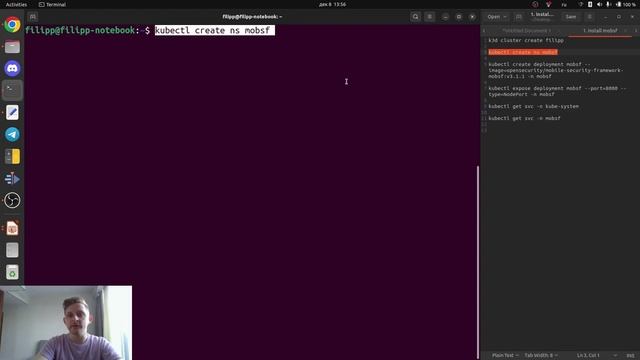
Task: Open the yellow-and-gray dock application icon
Action: pyautogui.click(x=12, y=156)
